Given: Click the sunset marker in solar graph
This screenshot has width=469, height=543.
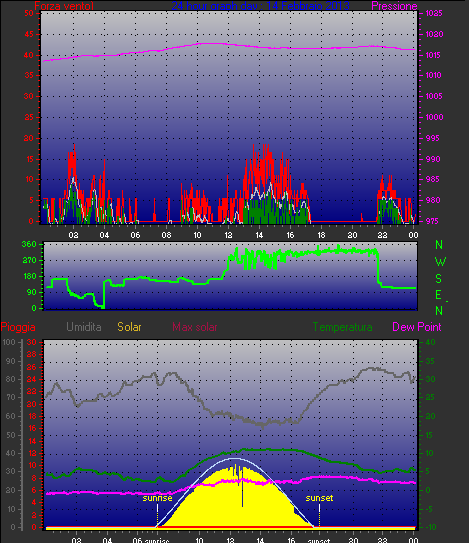Looking at the screenshot, I should point(319,498).
